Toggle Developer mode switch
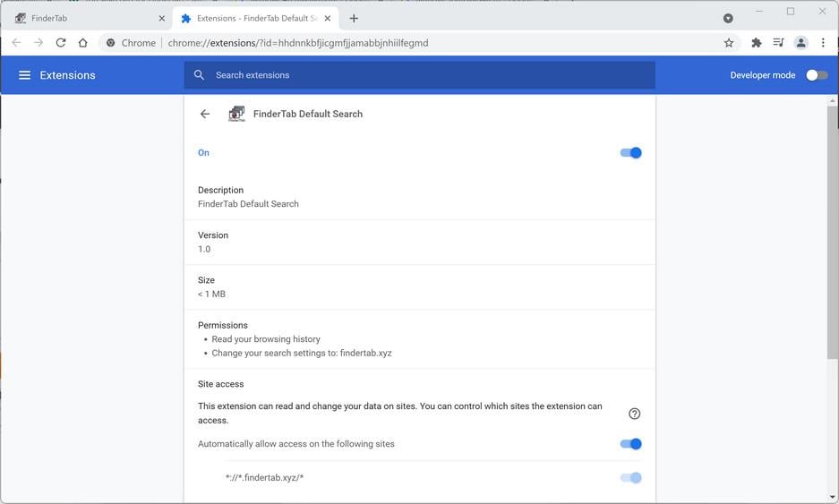Screen dimensions: 839x504 pyautogui.click(x=817, y=75)
